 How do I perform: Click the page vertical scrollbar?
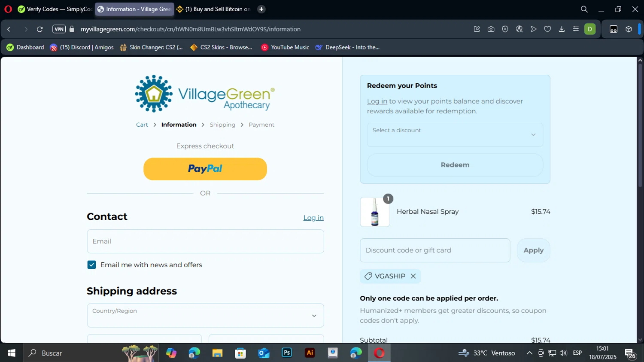pos(640,125)
